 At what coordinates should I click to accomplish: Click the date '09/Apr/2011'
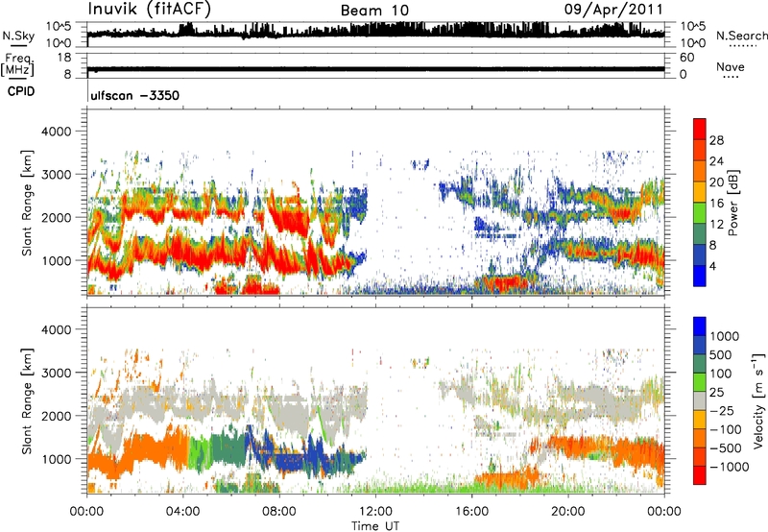point(613,10)
